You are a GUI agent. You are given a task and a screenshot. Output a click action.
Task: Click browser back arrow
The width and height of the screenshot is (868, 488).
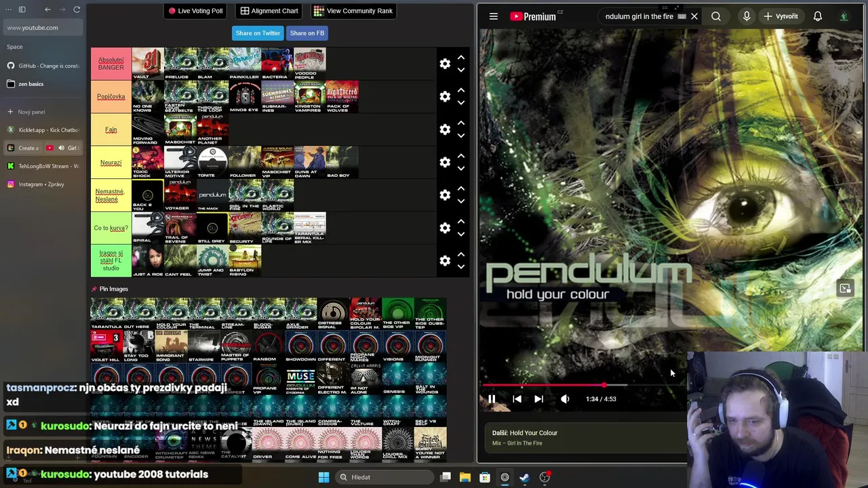tap(47, 9)
